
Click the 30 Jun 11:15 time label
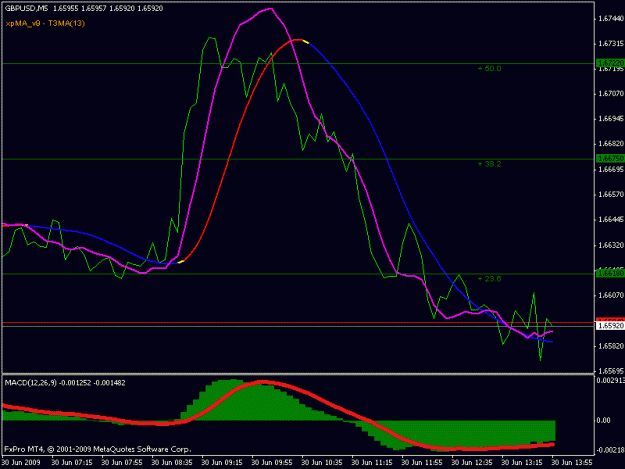click(x=371, y=463)
